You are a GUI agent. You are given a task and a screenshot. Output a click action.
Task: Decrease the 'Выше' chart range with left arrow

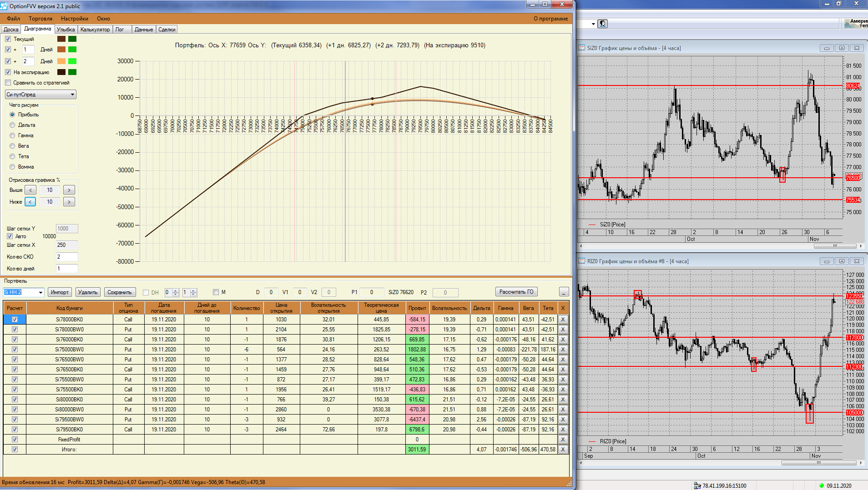[30, 190]
